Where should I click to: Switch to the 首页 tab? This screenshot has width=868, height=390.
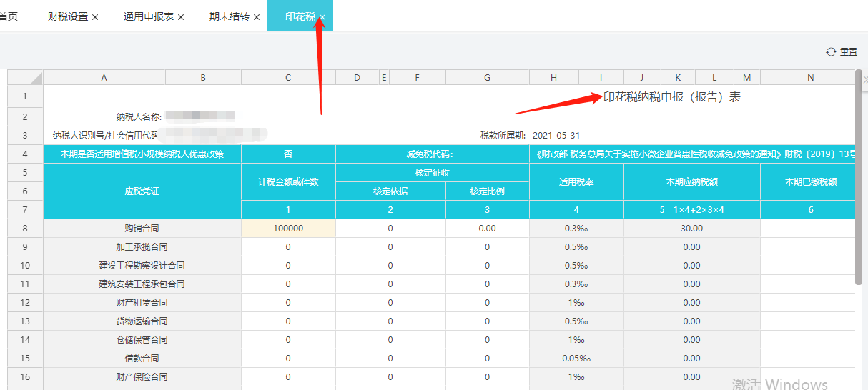pyautogui.click(x=9, y=16)
